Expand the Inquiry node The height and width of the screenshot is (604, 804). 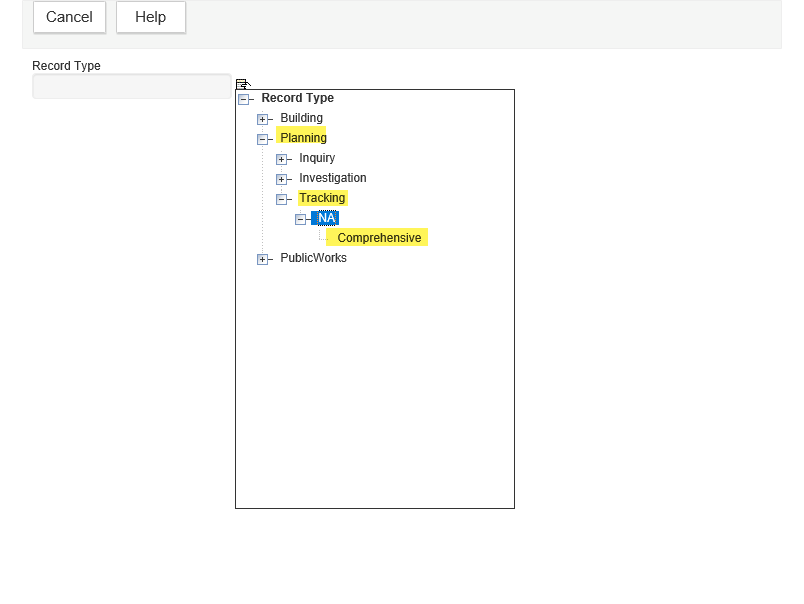(x=282, y=159)
